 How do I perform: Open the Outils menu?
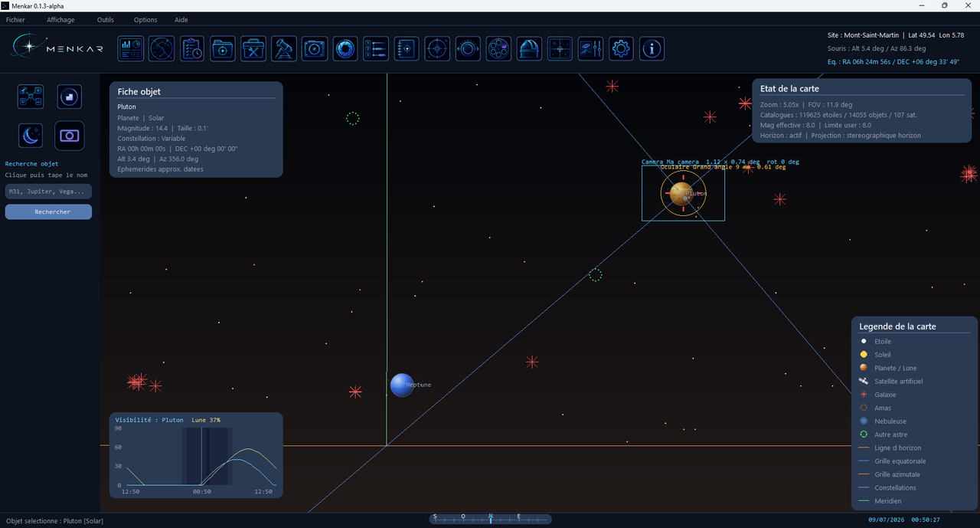pyautogui.click(x=106, y=20)
